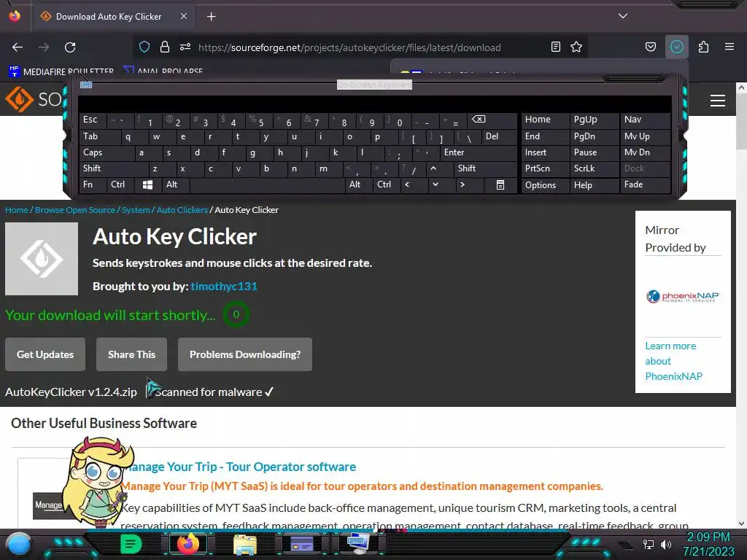Tap the Backspace key on the on-screen keyboard

(x=491, y=120)
